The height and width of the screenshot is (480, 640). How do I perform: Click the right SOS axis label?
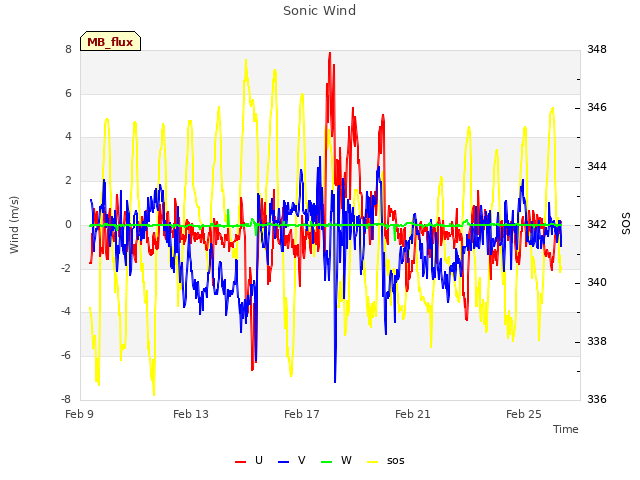(626, 224)
